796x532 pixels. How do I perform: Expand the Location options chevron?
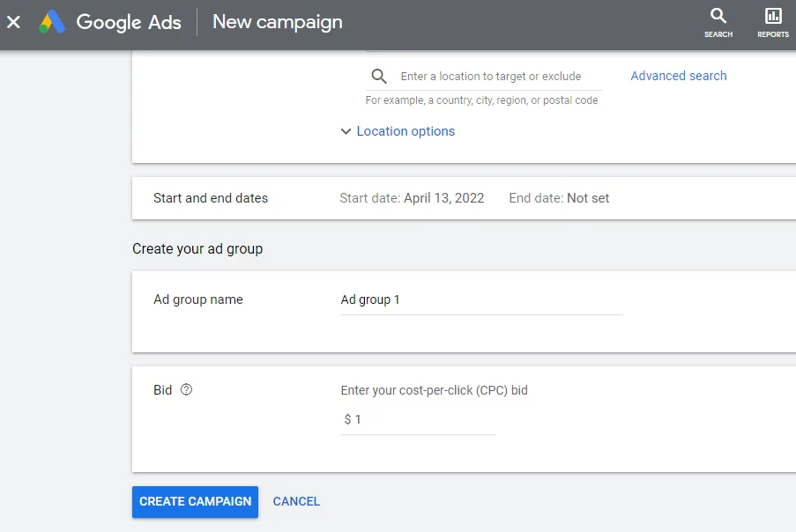pyautogui.click(x=346, y=131)
